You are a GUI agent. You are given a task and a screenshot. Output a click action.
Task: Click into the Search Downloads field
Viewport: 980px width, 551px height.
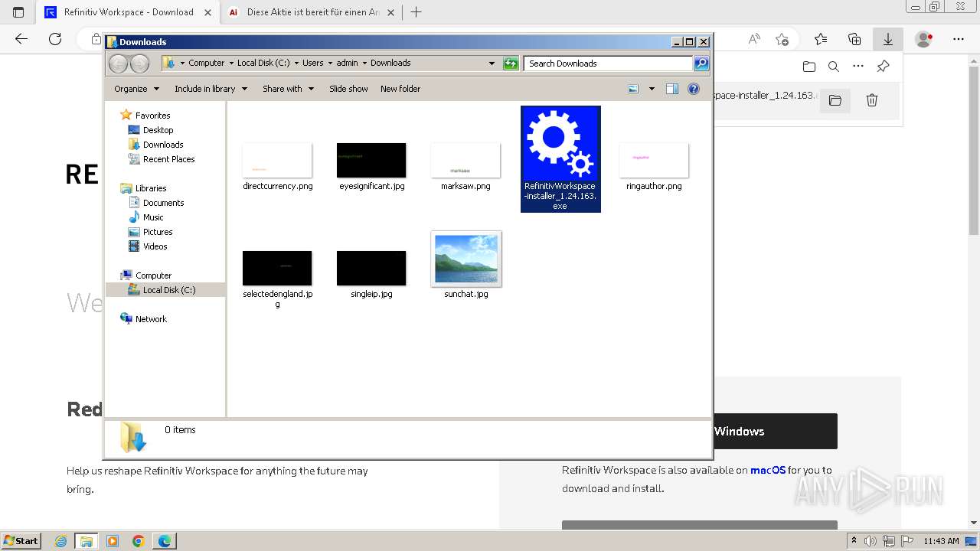pyautogui.click(x=609, y=64)
